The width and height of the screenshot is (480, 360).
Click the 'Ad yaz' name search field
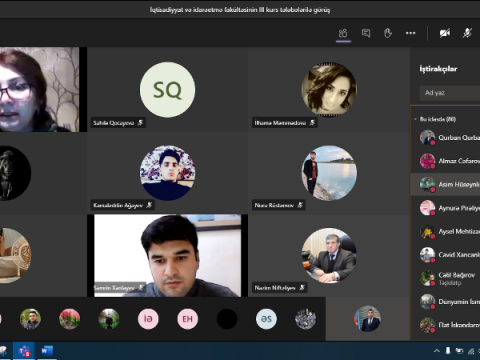(450, 93)
